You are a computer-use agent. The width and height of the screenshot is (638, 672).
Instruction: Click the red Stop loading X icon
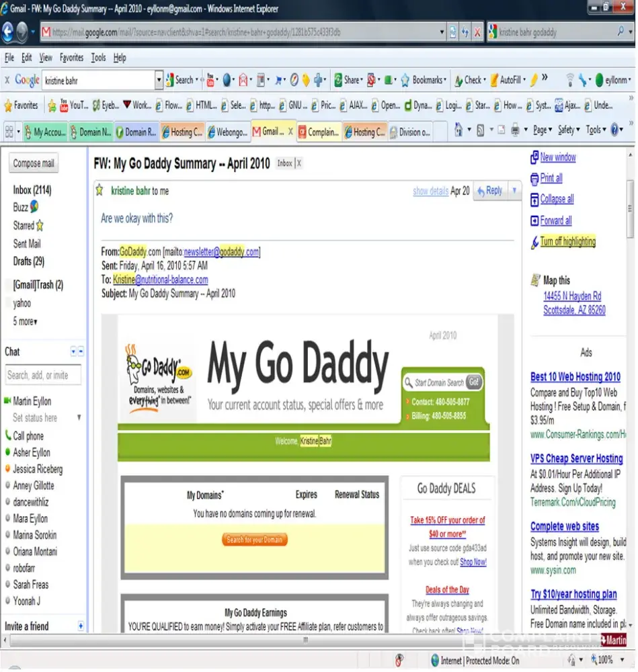(x=477, y=32)
